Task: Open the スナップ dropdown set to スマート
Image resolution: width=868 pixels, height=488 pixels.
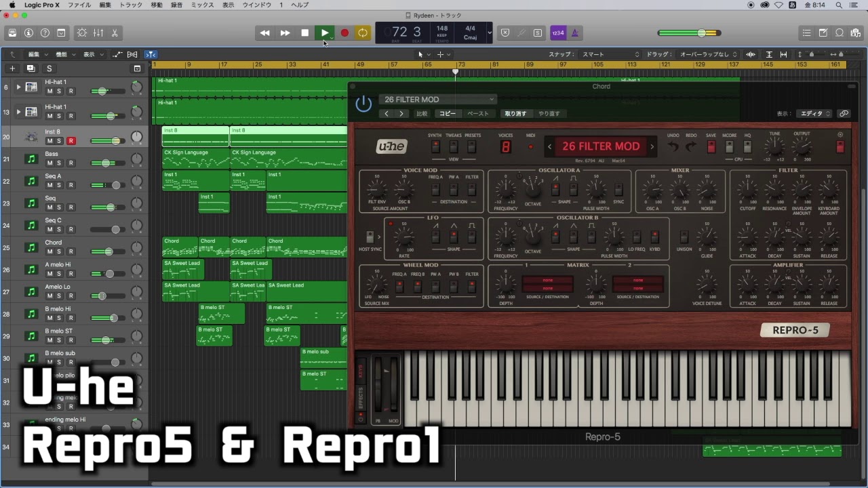Action: tap(609, 54)
